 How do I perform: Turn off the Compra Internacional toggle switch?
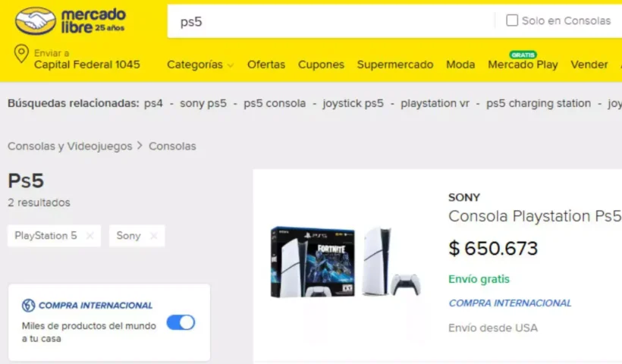tap(181, 322)
